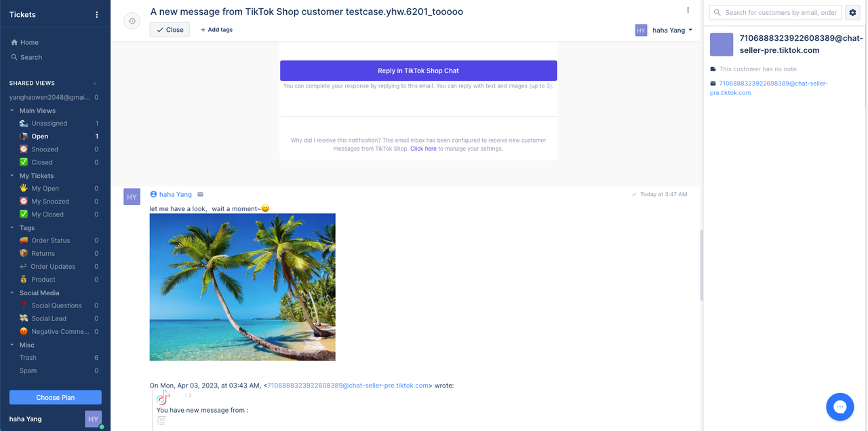Image resolution: width=868 pixels, height=431 pixels.
Task: Open the ticket history clock icon
Action: 132,21
